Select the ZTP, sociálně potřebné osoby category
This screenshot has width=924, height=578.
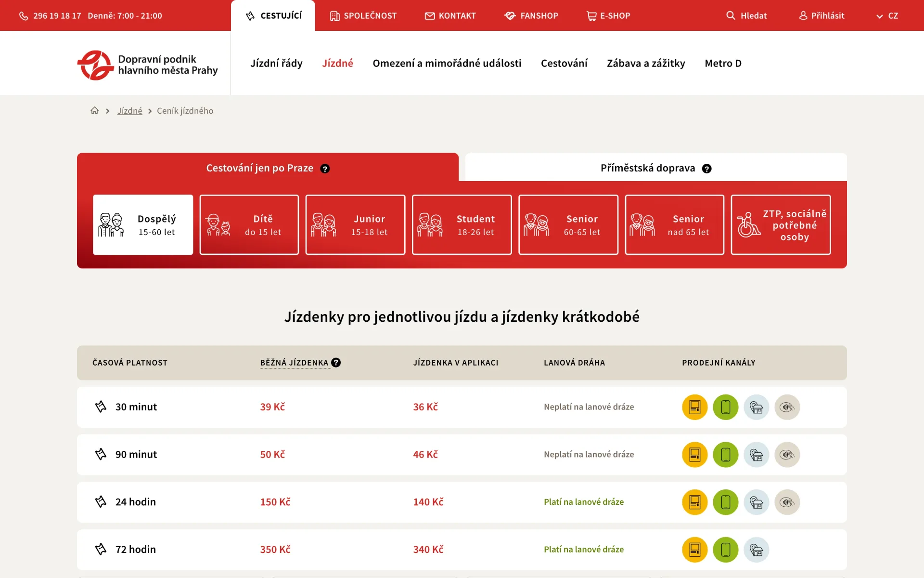coord(781,225)
